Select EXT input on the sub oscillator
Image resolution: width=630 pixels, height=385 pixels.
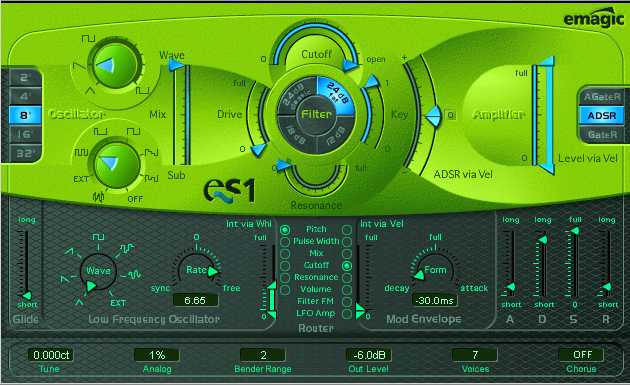(80, 179)
